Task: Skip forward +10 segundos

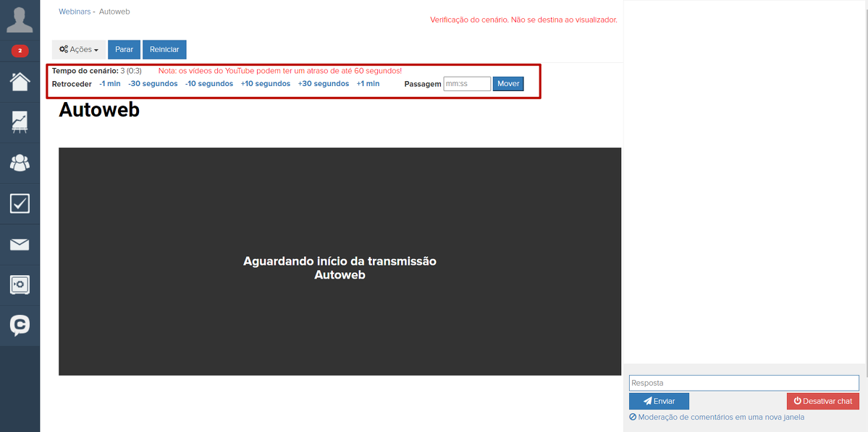Action: (x=266, y=84)
